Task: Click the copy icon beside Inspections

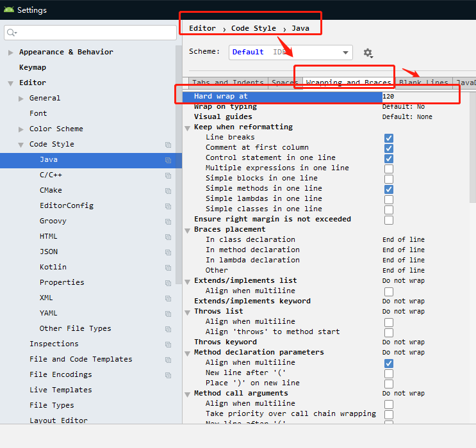Action: (168, 344)
